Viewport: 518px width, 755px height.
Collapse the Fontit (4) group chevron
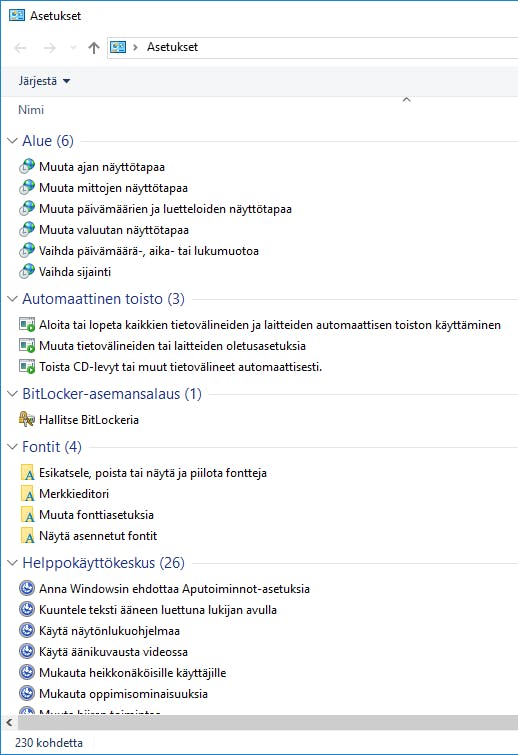13,447
